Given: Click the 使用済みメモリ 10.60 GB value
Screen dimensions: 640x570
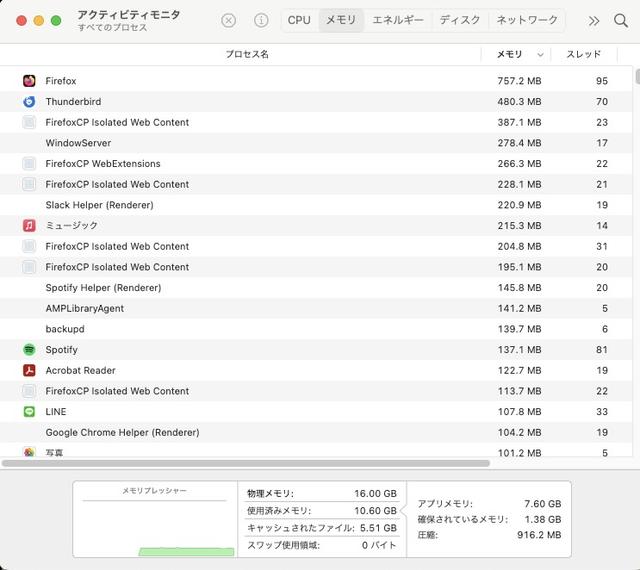Looking at the screenshot, I should [x=376, y=510].
